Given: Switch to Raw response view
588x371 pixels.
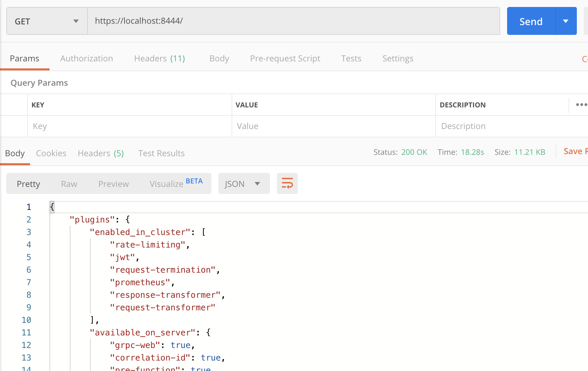Looking at the screenshot, I should pyautogui.click(x=69, y=183).
